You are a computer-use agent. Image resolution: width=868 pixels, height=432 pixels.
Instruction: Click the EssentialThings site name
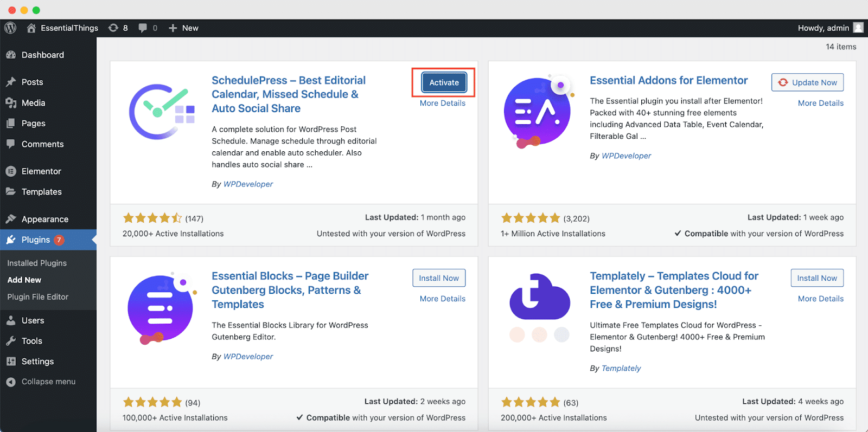point(69,28)
